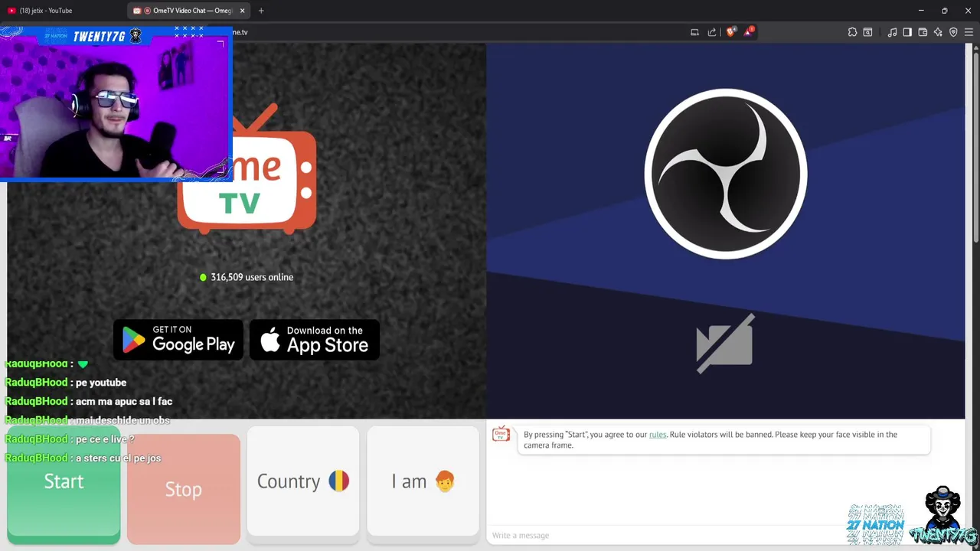Click the OBS logo in camera preview

(726, 174)
